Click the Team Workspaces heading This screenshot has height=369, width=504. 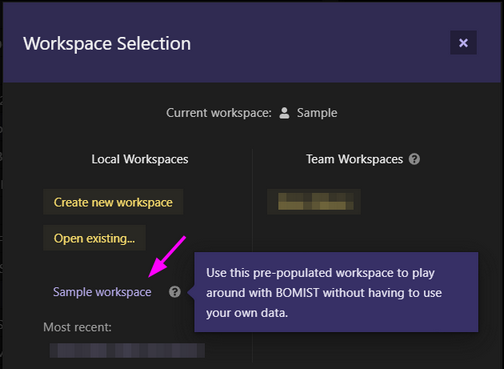tap(354, 159)
